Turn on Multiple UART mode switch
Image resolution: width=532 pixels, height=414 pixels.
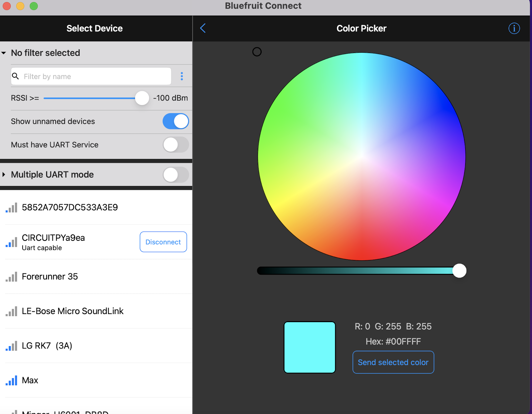[176, 175]
